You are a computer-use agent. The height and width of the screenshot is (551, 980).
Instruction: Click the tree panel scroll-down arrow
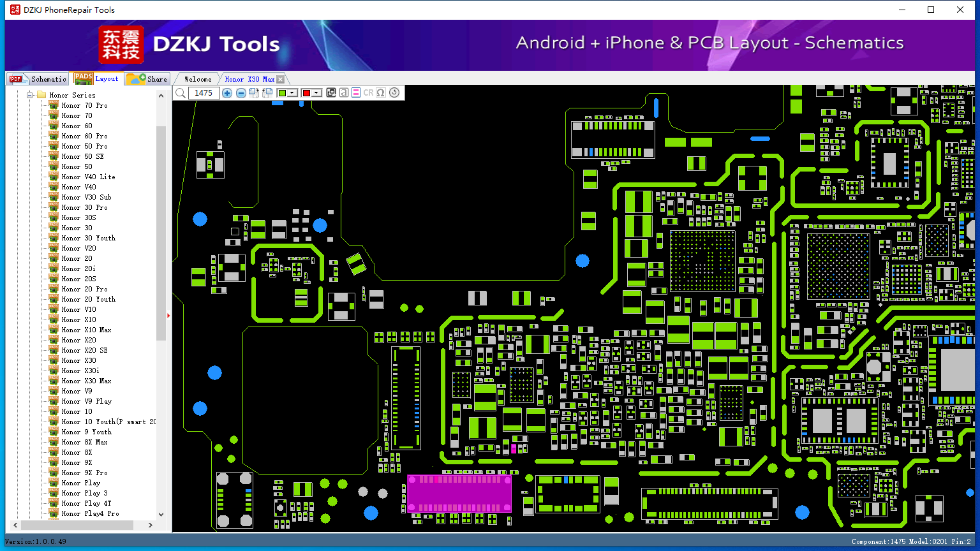click(x=161, y=514)
